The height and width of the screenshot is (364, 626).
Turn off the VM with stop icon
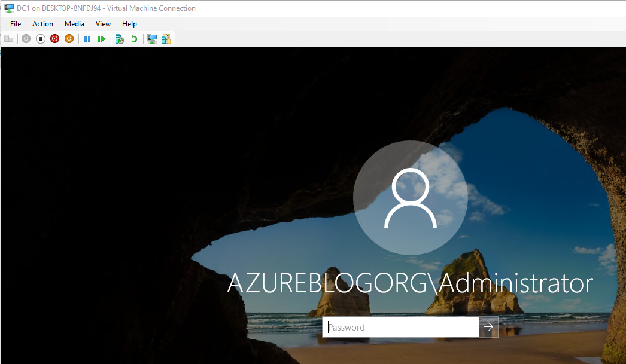pyautogui.click(x=40, y=39)
